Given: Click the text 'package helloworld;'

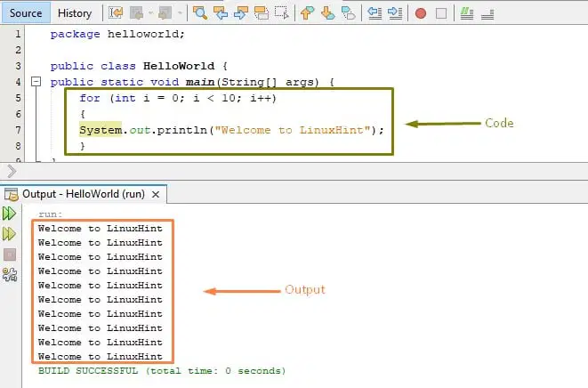Looking at the screenshot, I should 117,34.
